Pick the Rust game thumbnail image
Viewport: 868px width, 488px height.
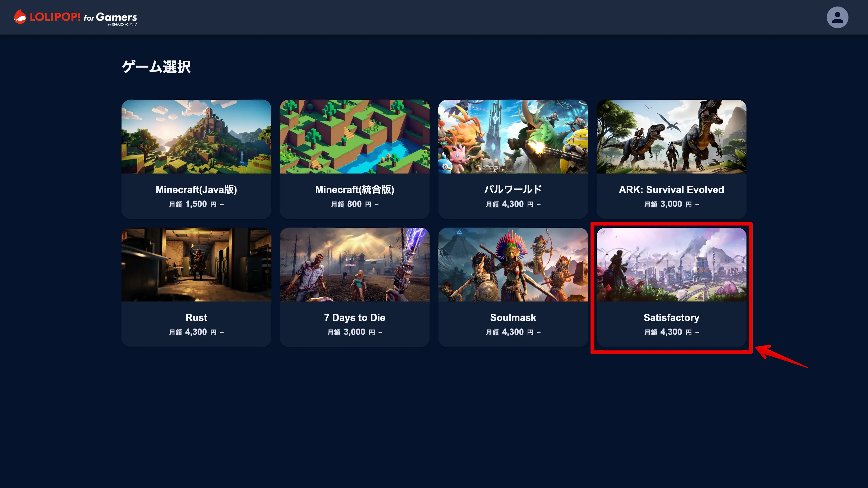196,265
